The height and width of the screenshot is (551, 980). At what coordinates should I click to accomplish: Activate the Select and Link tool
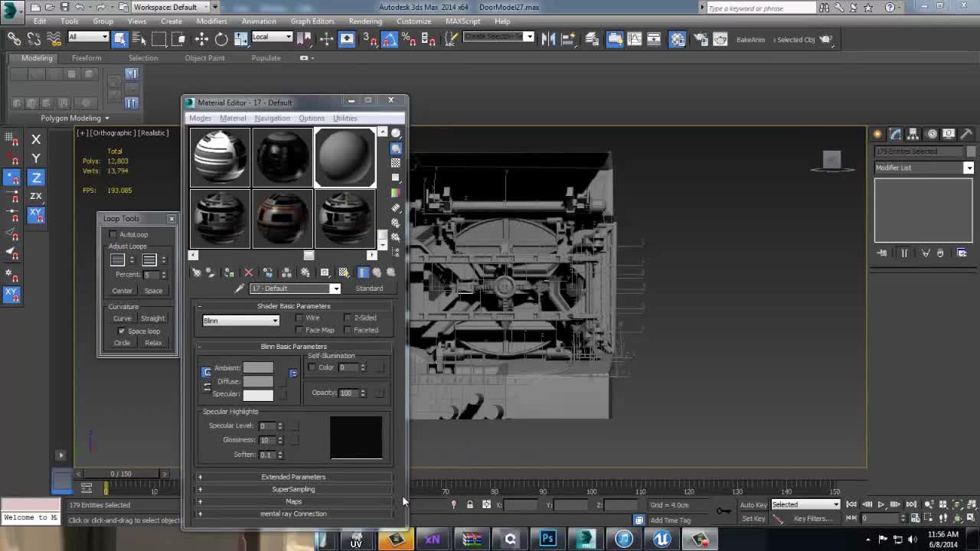coord(14,39)
